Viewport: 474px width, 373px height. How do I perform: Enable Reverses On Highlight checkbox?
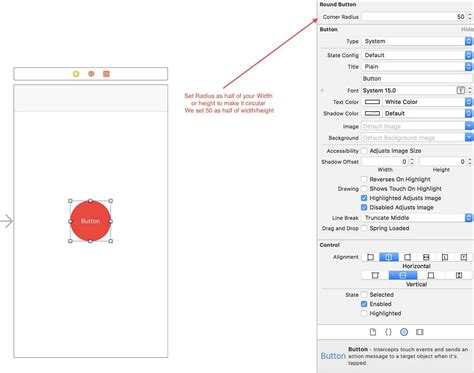364,179
